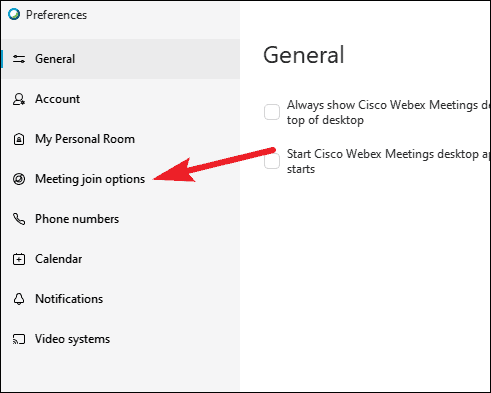Click the General sliders icon
Image resolution: width=491 pixels, height=393 pixels.
(19, 59)
